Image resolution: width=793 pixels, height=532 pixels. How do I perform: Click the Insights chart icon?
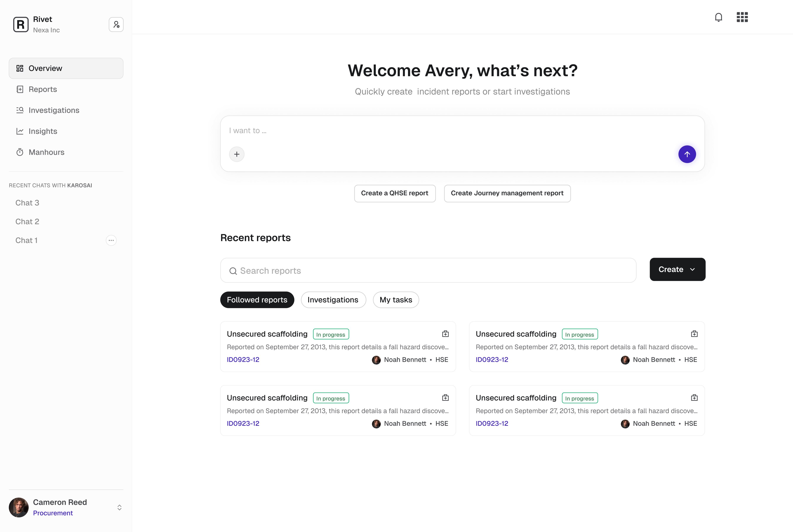tap(20, 131)
